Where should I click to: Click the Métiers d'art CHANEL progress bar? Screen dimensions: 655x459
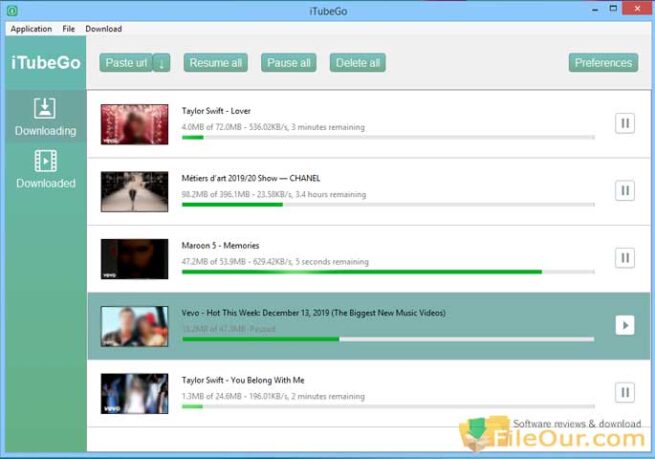point(388,205)
